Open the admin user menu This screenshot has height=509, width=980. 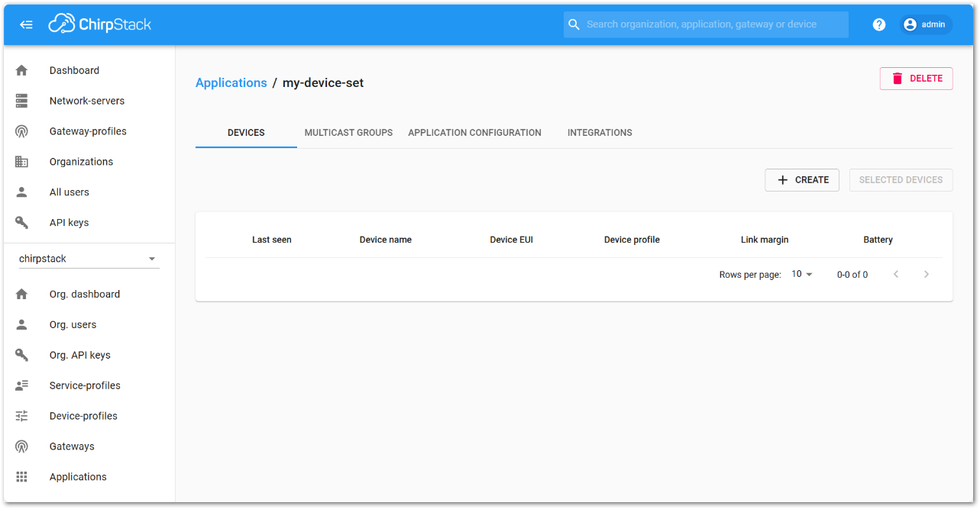pyautogui.click(x=925, y=24)
